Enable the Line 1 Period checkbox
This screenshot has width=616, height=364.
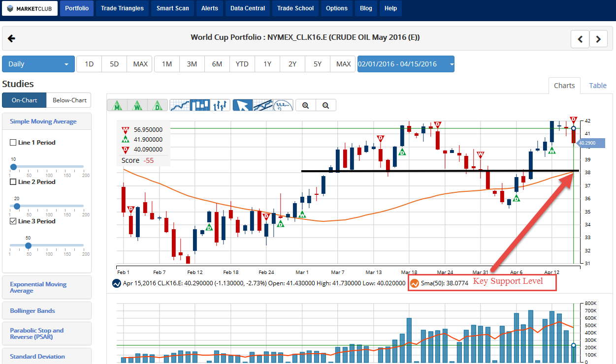coord(13,143)
